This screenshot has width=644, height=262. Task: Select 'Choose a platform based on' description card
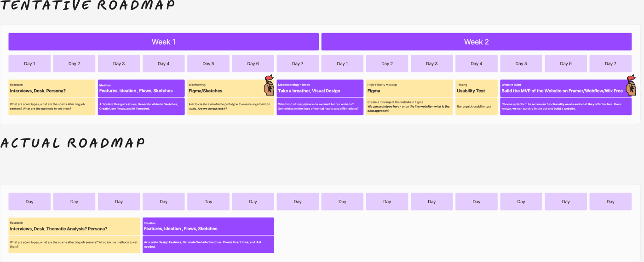click(x=566, y=107)
